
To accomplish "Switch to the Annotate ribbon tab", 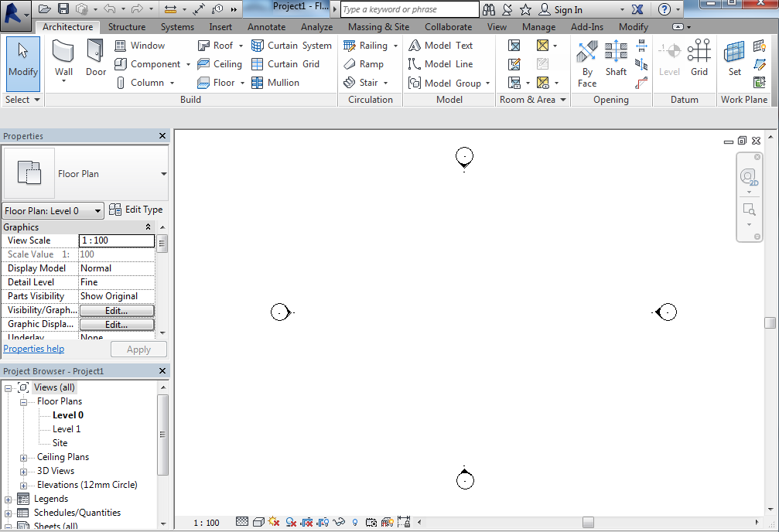I will 266,27.
